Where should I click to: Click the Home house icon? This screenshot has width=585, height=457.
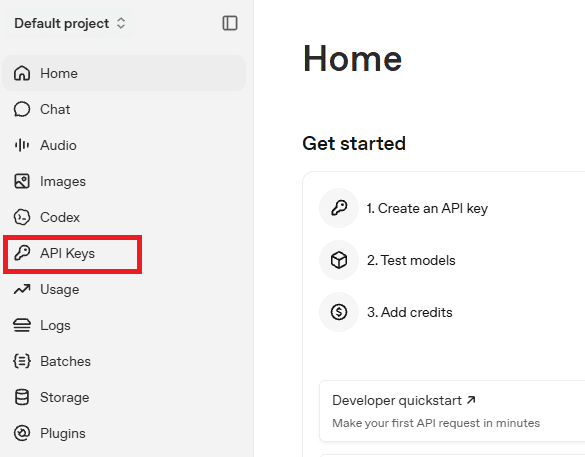(x=22, y=73)
